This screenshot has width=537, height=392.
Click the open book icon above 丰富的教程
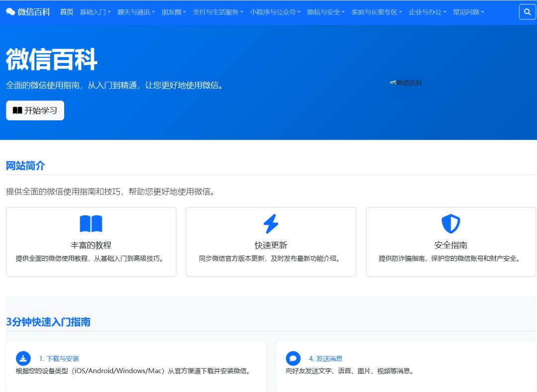(91, 224)
